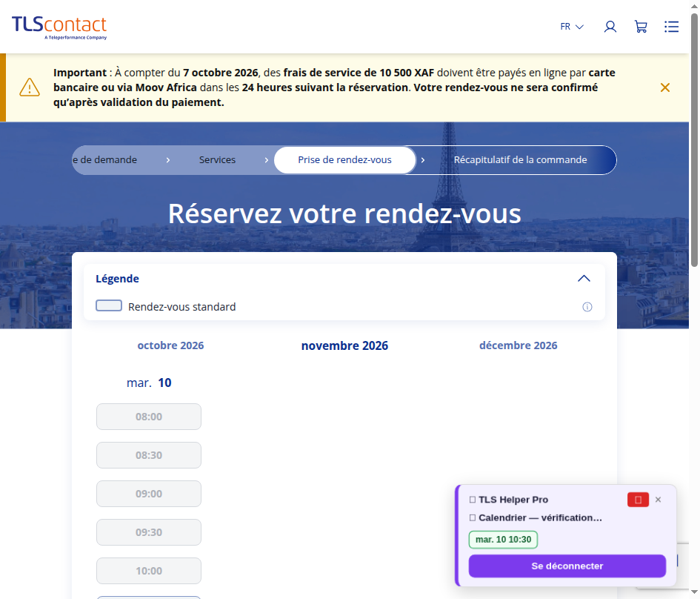Collapse the Légende panel chevron
The image size is (700, 599).
coord(584,279)
